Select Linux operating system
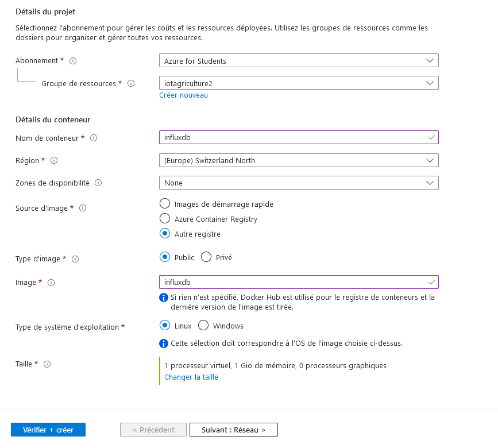The height and width of the screenshot is (448, 498). coord(165,326)
